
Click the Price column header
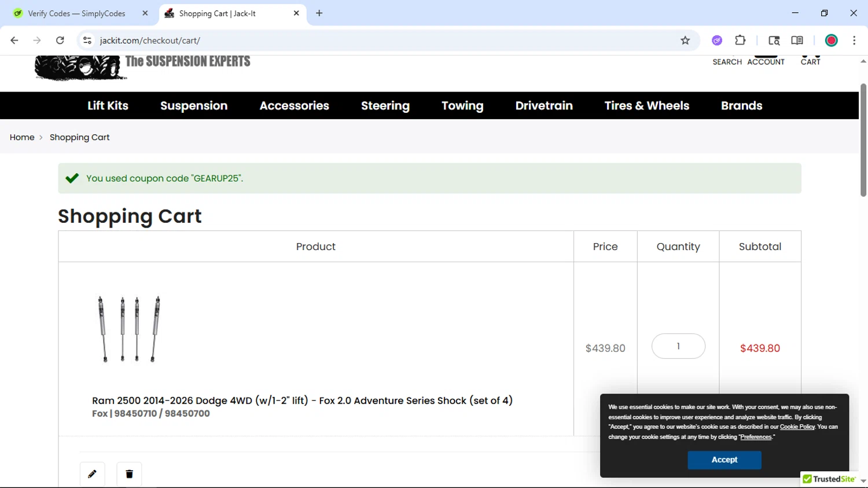(x=605, y=247)
